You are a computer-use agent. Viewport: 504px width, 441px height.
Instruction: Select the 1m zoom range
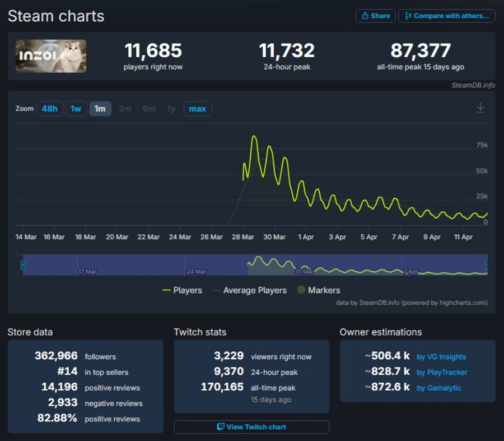100,109
